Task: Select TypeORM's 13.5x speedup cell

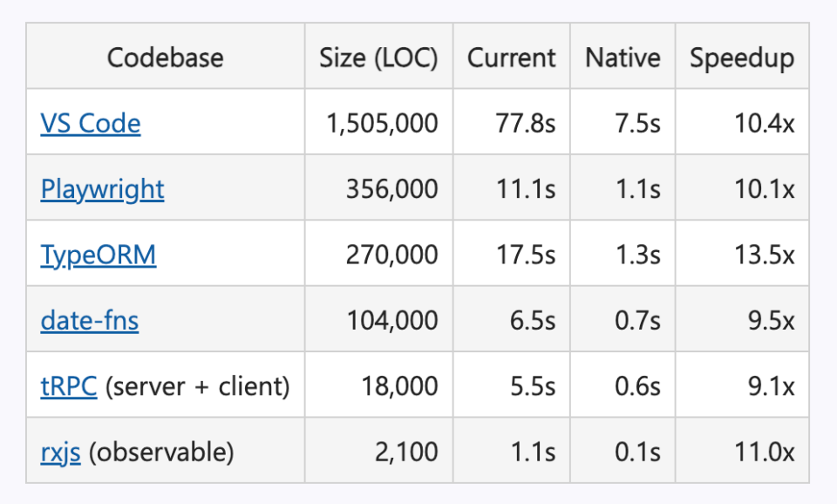Action: tap(764, 255)
